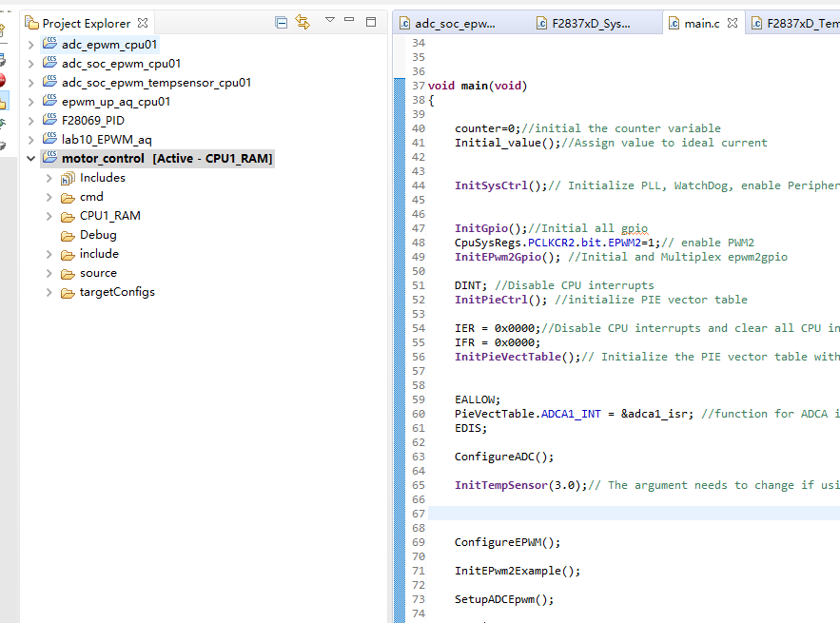The image size is (840, 623).
Task: Select the Includes item
Action: tap(103, 178)
